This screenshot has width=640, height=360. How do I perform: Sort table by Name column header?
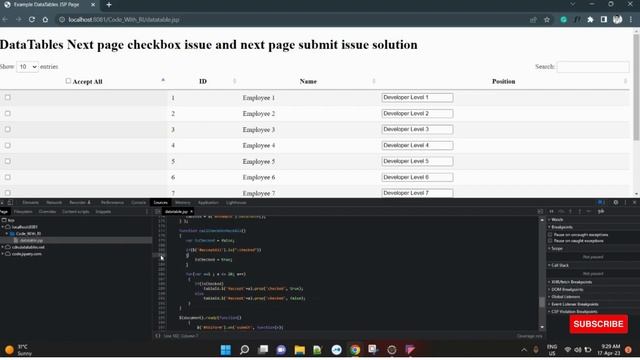click(x=308, y=81)
